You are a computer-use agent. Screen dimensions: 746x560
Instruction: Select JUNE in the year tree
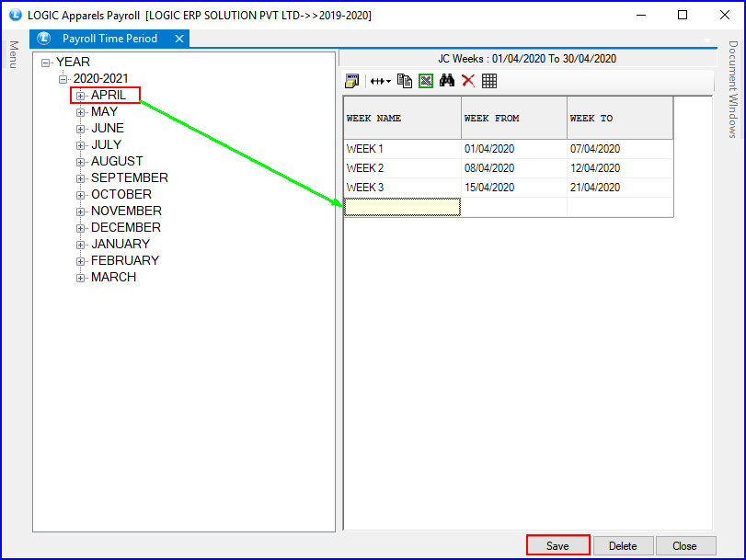108,129
